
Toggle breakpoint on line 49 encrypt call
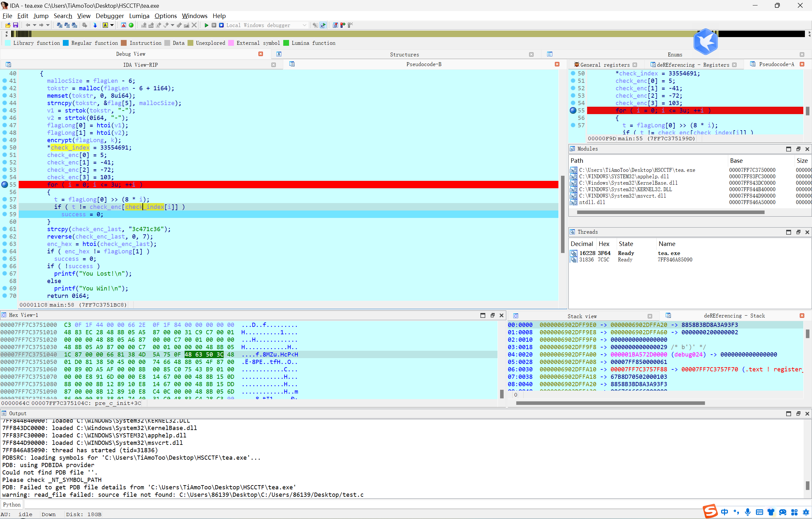pyautogui.click(x=5, y=140)
